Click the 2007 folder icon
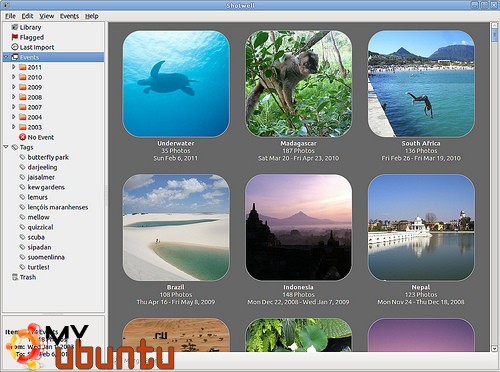Image resolution: width=500 pixels, height=372 pixels. pyautogui.click(x=23, y=107)
